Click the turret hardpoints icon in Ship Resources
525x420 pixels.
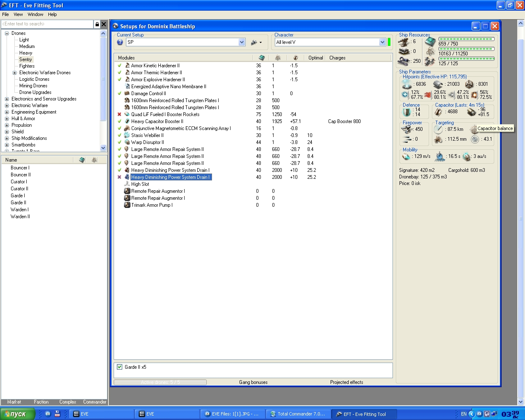click(404, 42)
